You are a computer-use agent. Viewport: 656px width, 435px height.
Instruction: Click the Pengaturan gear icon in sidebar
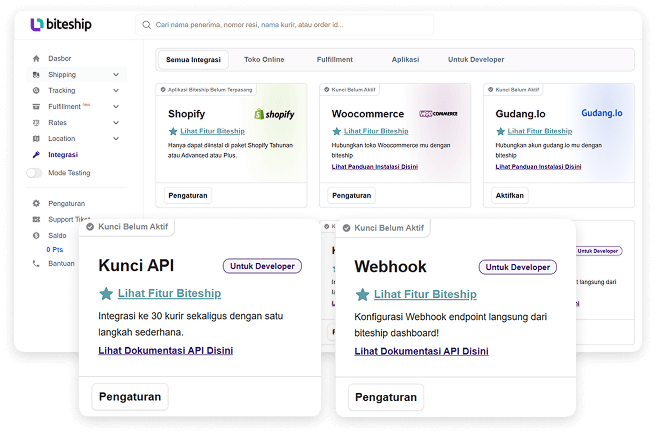pyautogui.click(x=36, y=203)
